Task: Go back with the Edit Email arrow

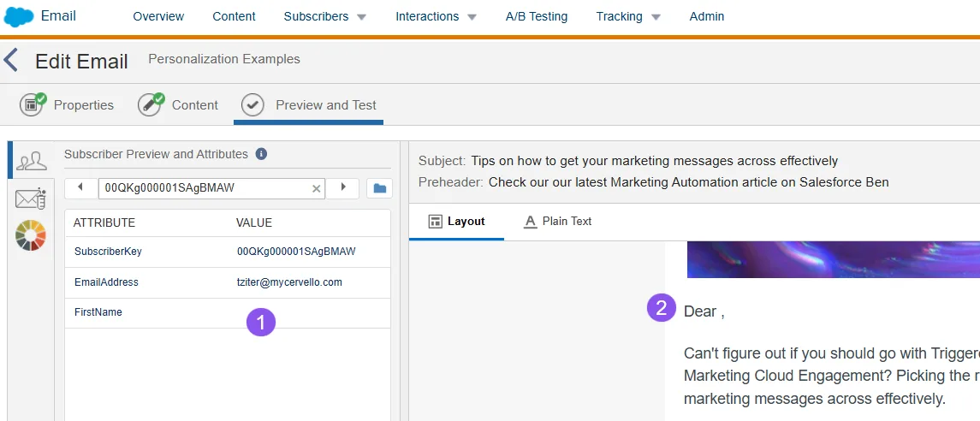Action: 10,62
